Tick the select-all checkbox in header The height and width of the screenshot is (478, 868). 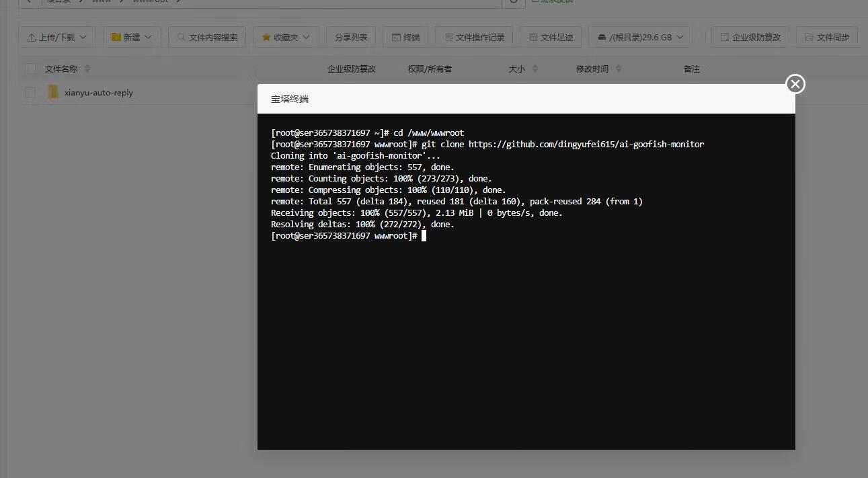[30, 69]
